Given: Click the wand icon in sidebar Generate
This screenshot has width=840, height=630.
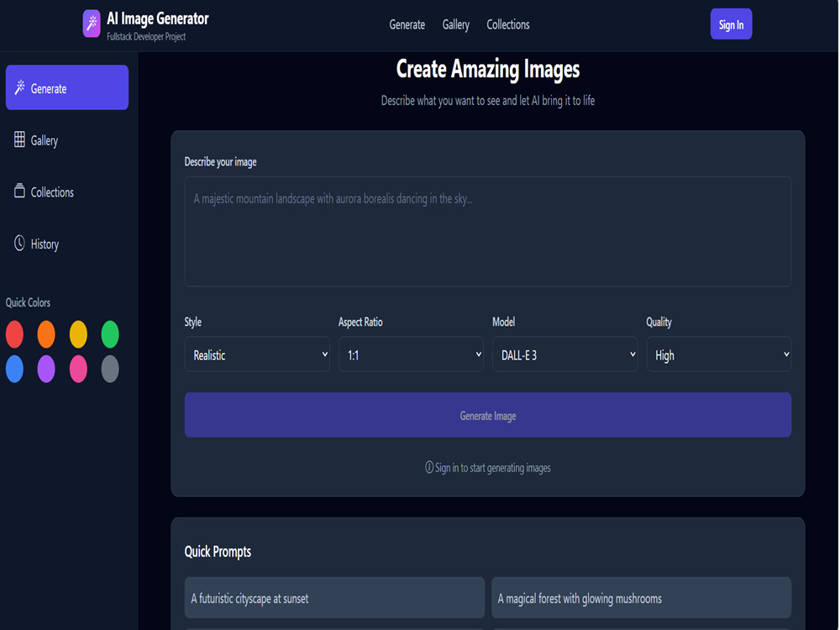Looking at the screenshot, I should pyautogui.click(x=20, y=87).
